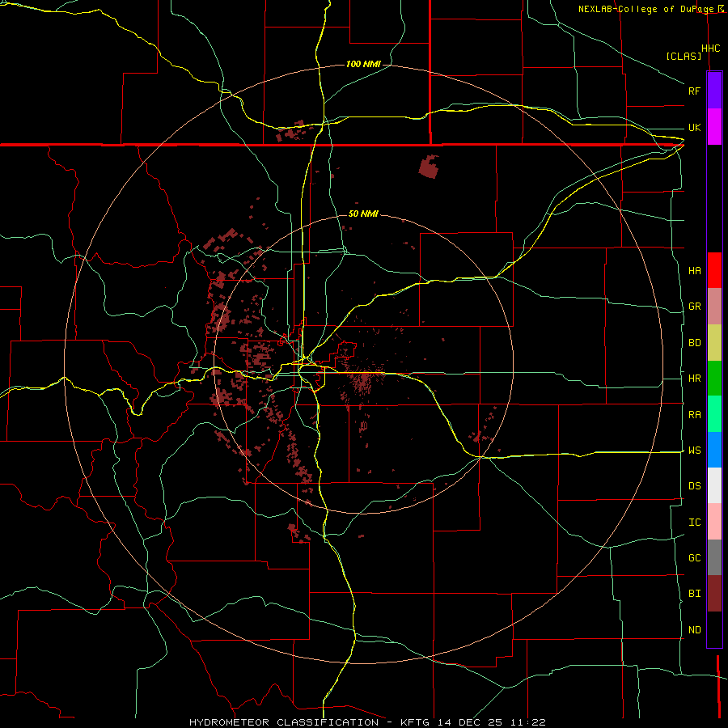The width and height of the screenshot is (728, 728).
Task: Click the 14 DEC 25 date text
Action: coord(470,722)
